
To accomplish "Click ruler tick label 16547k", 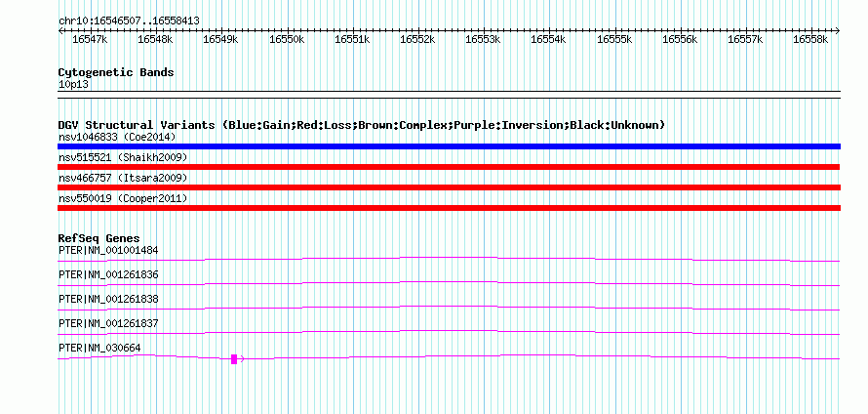I will [91, 39].
